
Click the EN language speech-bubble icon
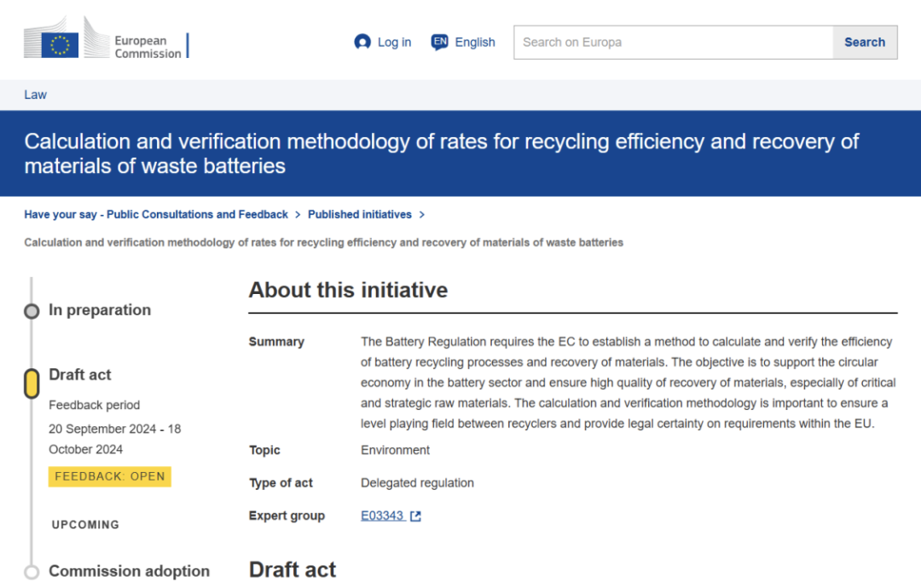coord(439,42)
